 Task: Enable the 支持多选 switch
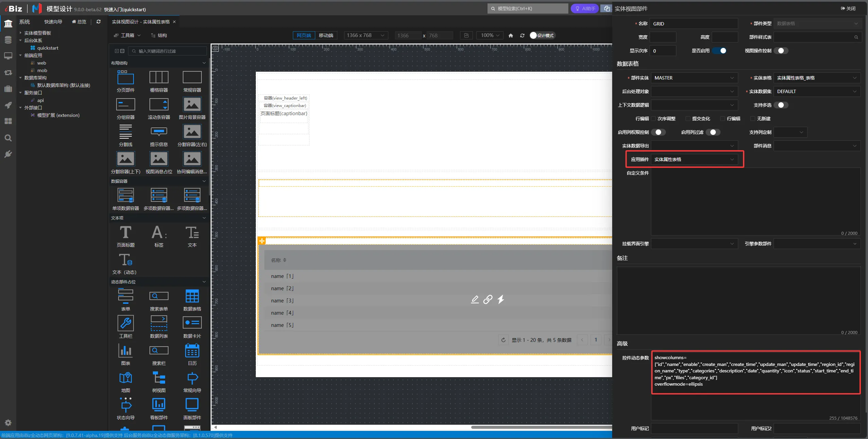[x=781, y=105]
